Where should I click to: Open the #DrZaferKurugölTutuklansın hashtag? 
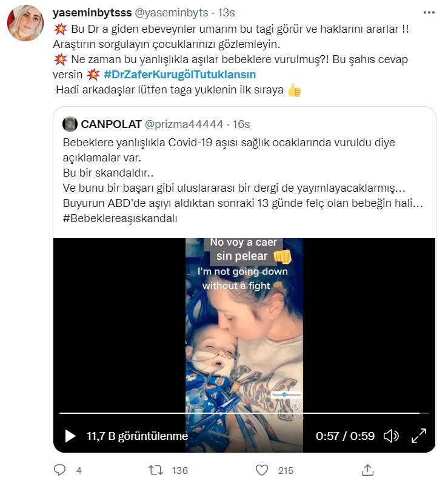tap(180, 75)
